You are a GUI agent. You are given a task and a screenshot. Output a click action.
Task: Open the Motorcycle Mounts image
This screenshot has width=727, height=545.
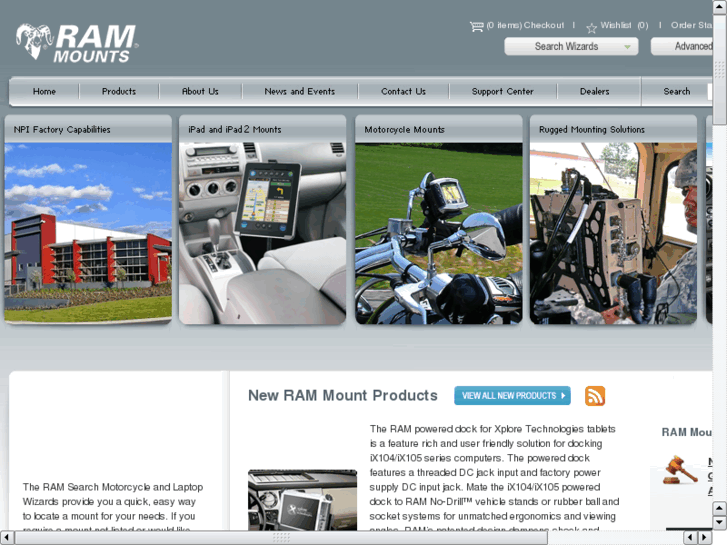(x=439, y=233)
